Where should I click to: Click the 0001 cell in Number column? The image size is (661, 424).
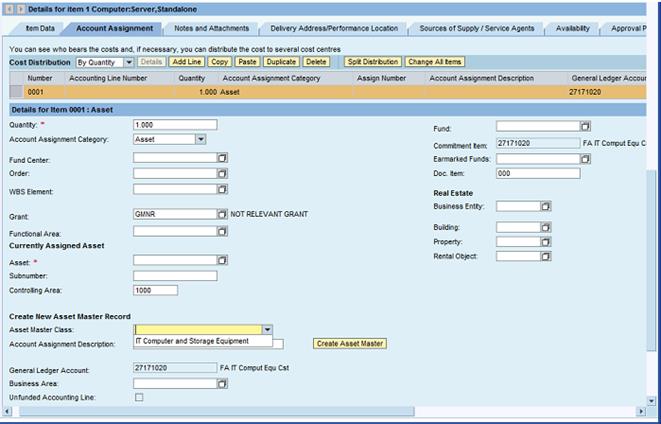click(x=44, y=92)
